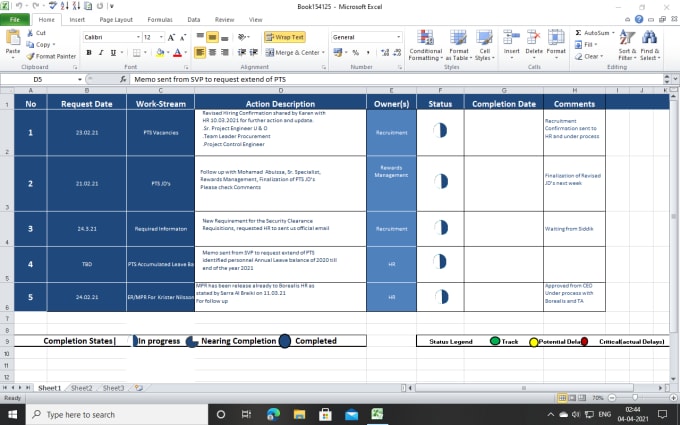Open Conditional Formatting icon
680x425 pixels.
(425, 38)
